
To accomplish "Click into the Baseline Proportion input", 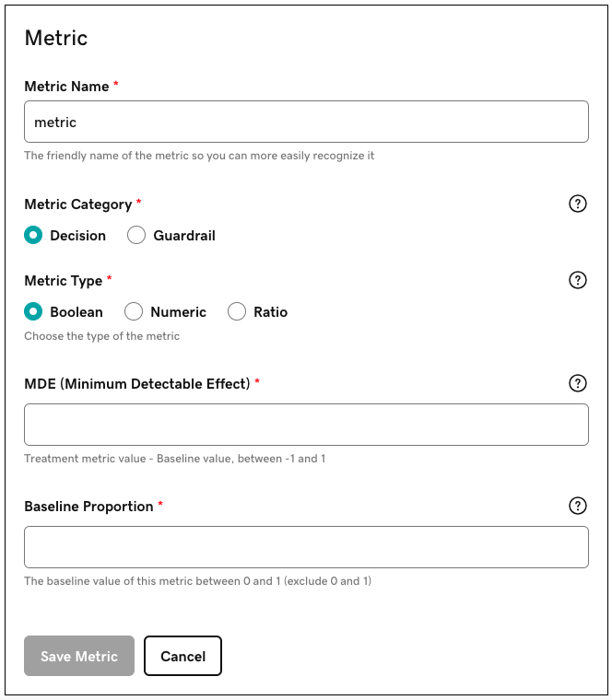I will tap(306, 547).
